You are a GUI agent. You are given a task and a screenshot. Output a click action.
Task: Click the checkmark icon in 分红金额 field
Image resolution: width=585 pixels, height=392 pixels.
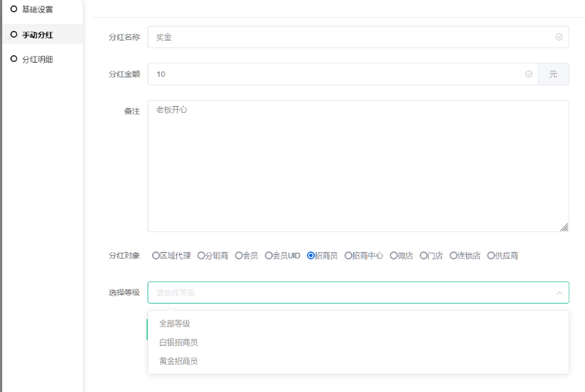coord(528,74)
